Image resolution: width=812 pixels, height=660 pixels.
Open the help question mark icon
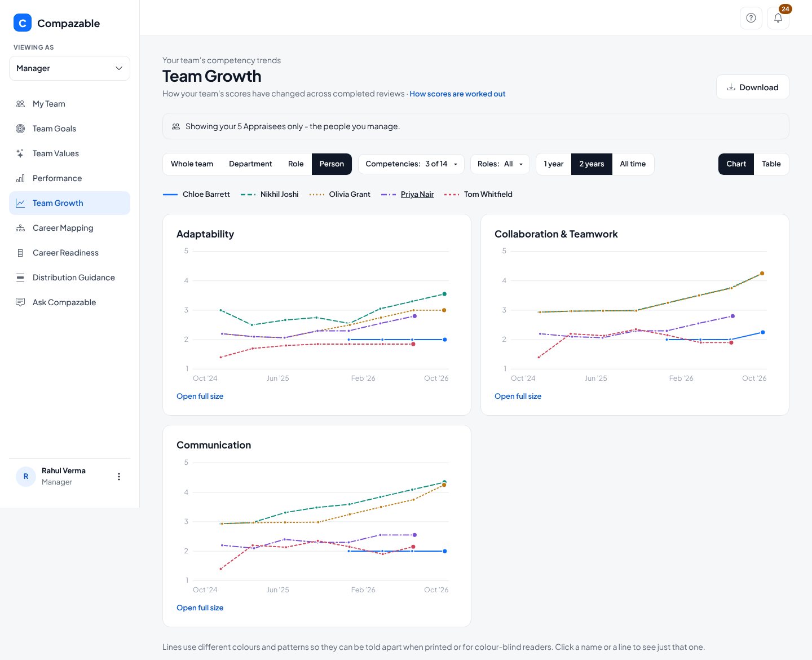point(751,18)
